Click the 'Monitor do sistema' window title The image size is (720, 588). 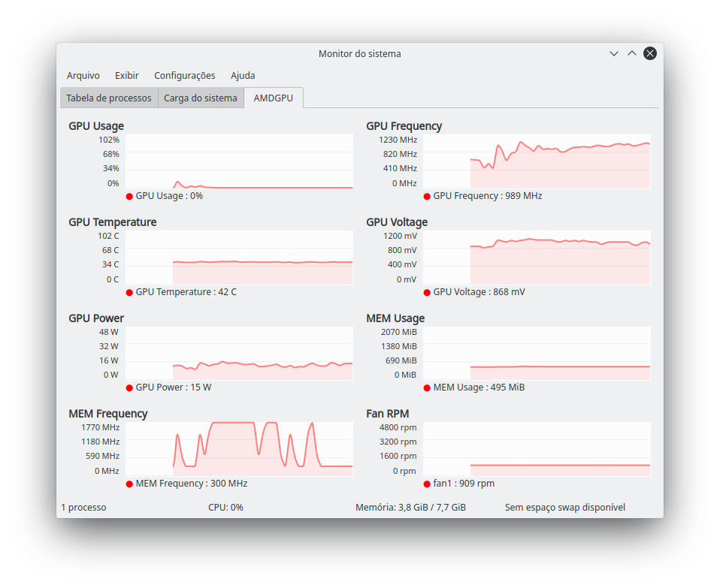360,53
